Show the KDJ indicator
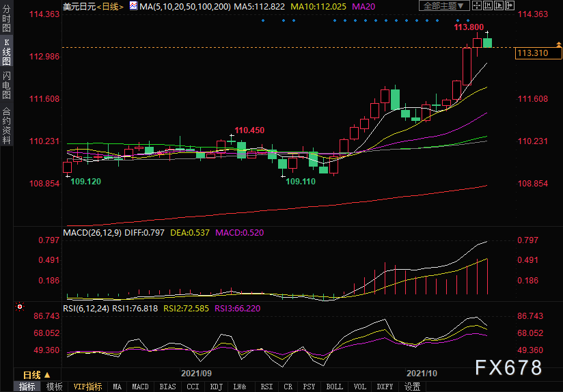 pos(216,387)
